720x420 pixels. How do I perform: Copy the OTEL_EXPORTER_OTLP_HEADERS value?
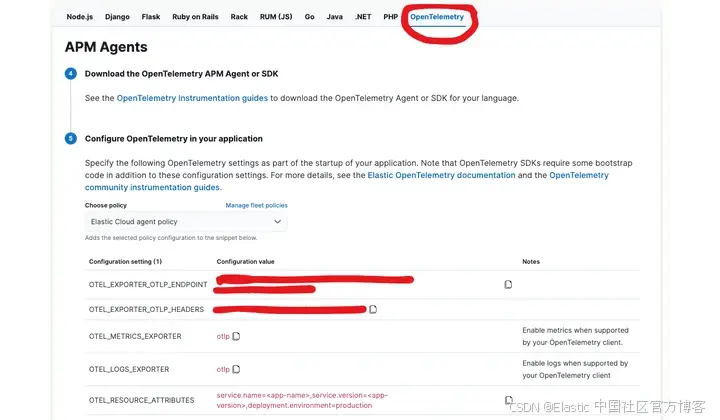[x=373, y=309]
